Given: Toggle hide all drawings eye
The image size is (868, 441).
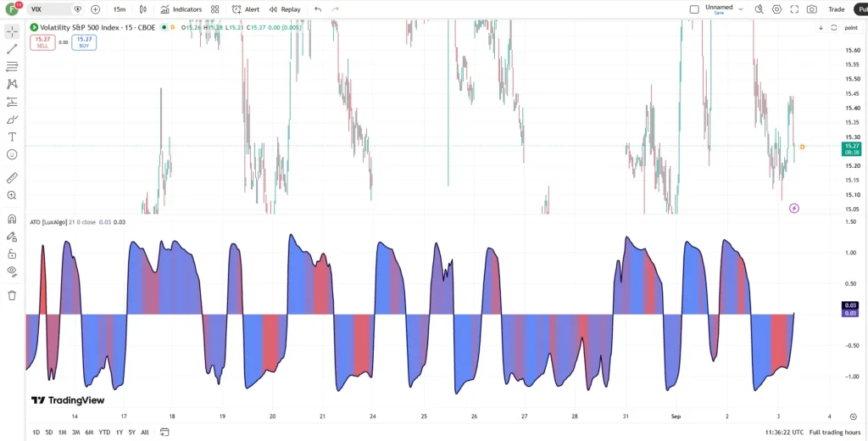Looking at the screenshot, I should click(x=12, y=271).
